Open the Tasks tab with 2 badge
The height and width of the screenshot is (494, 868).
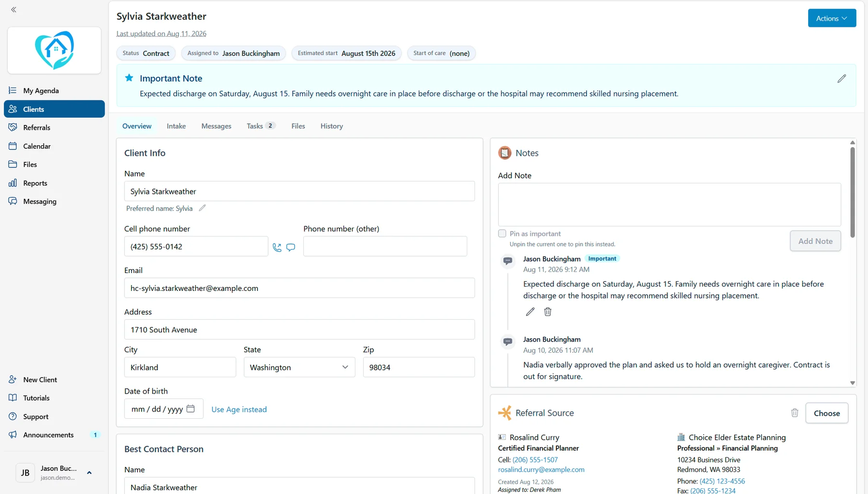click(x=261, y=126)
